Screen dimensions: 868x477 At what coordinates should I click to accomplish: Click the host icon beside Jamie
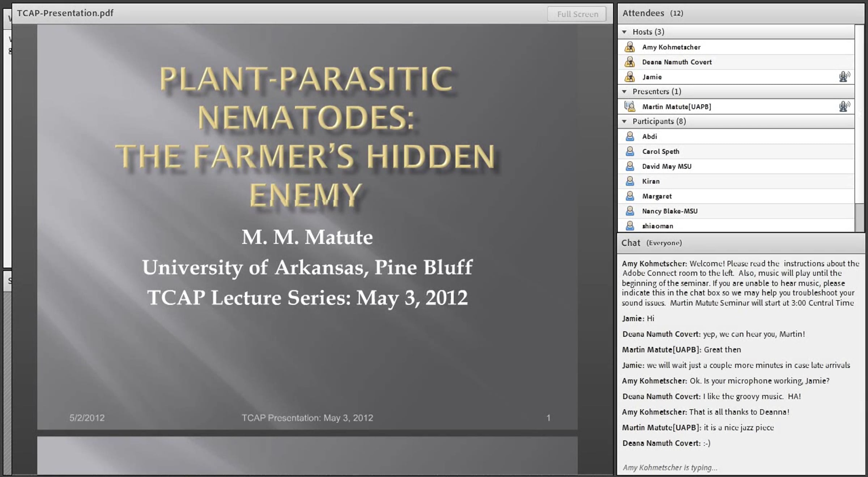point(630,77)
